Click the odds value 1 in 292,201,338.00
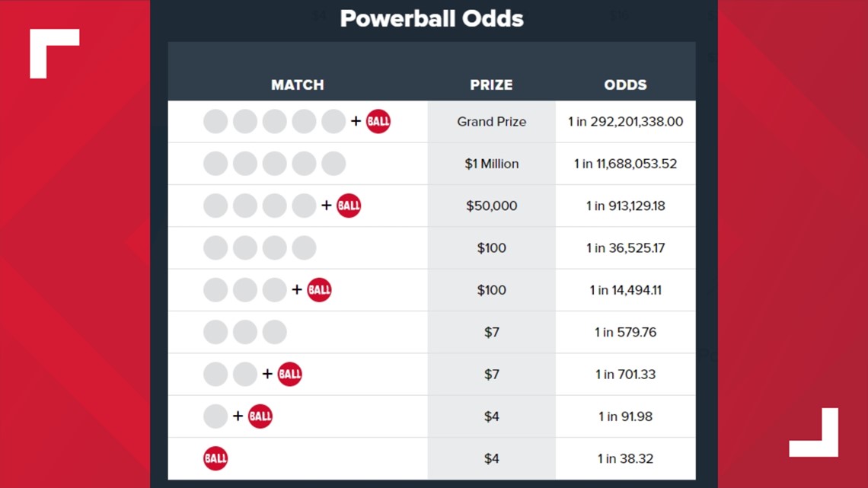 626,122
